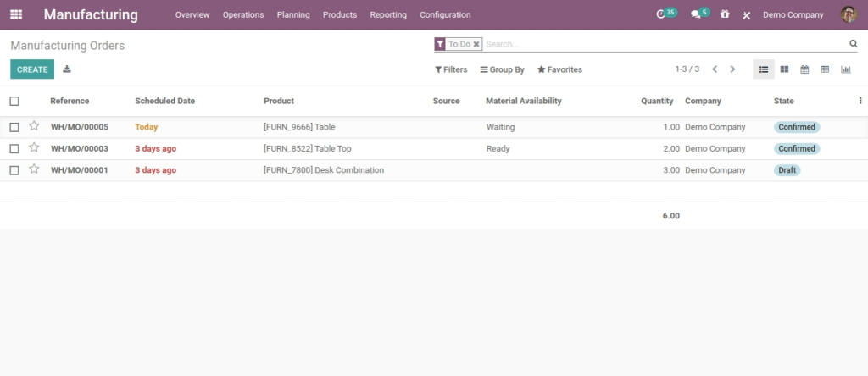Open the Demo Company switcher
868x376 pixels.
tap(793, 15)
